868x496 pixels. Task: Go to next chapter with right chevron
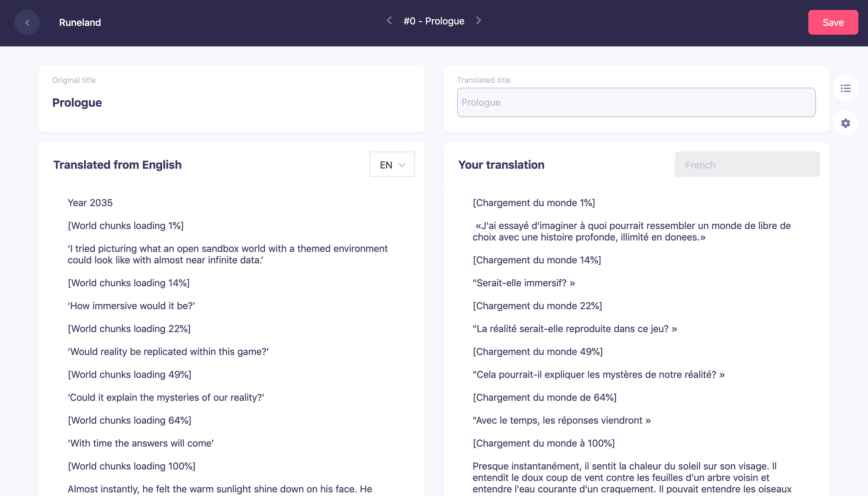(x=479, y=21)
